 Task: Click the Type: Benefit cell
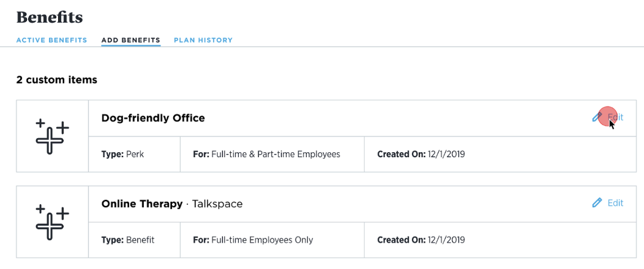click(x=134, y=240)
